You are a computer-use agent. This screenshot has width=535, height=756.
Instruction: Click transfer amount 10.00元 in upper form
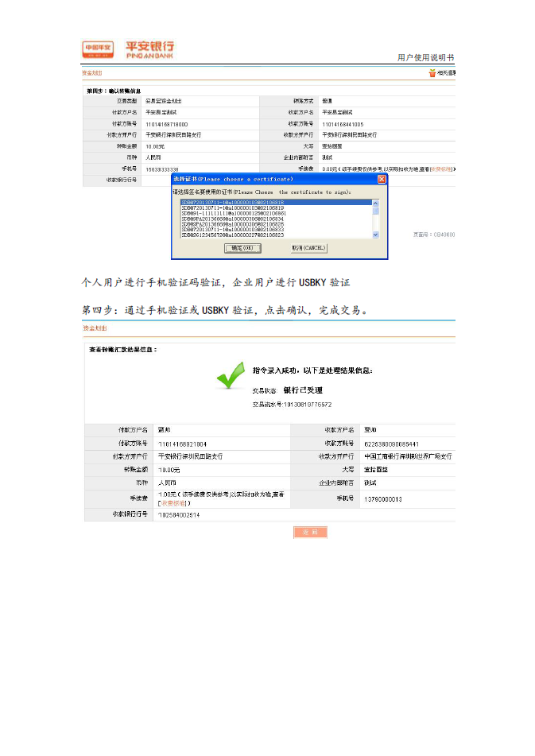pyautogui.click(x=155, y=146)
